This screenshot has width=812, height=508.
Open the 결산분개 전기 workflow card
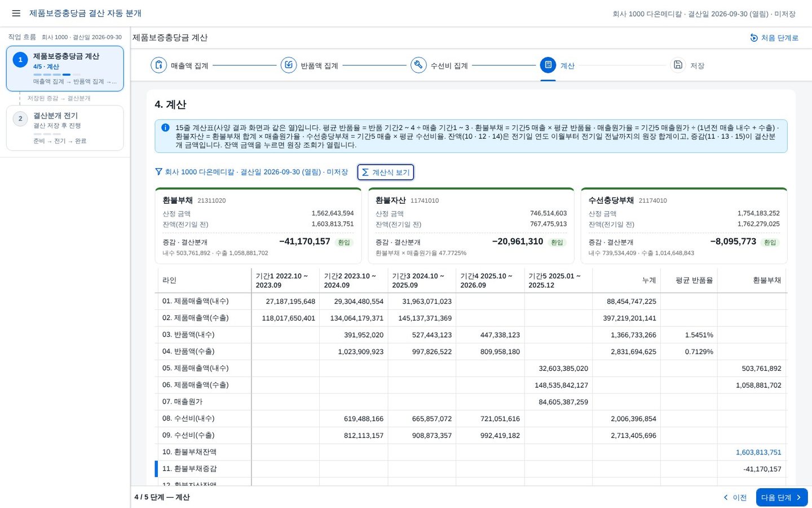[x=65, y=128]
